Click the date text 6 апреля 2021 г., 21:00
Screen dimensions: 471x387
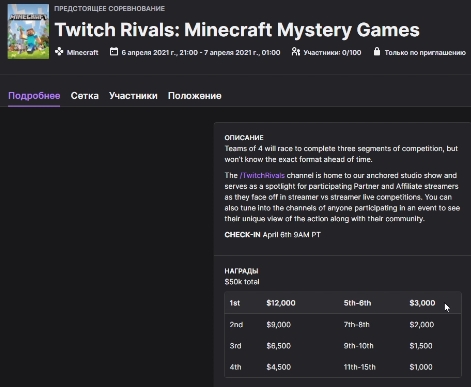(x=159, y=53)
